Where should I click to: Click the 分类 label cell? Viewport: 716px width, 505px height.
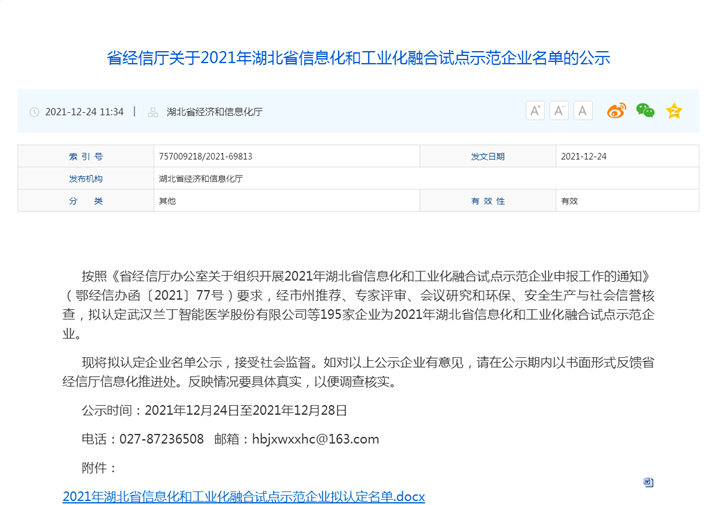86,201
